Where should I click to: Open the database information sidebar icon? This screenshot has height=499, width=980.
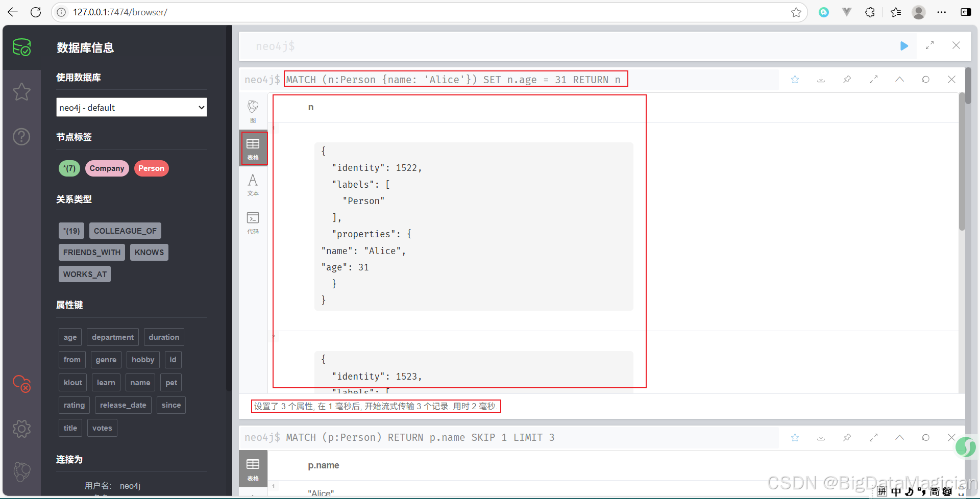tap(21, 47)
